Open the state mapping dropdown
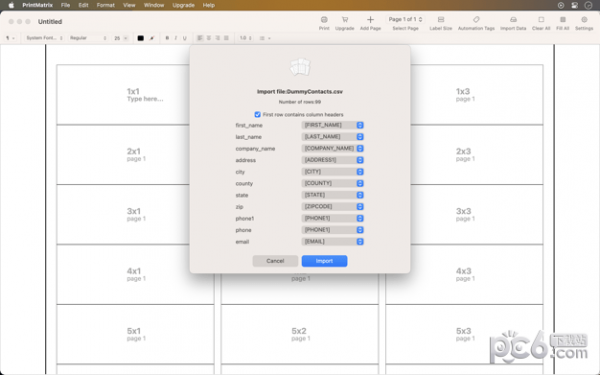Screen dimensions: 600x375 (333, 195)
